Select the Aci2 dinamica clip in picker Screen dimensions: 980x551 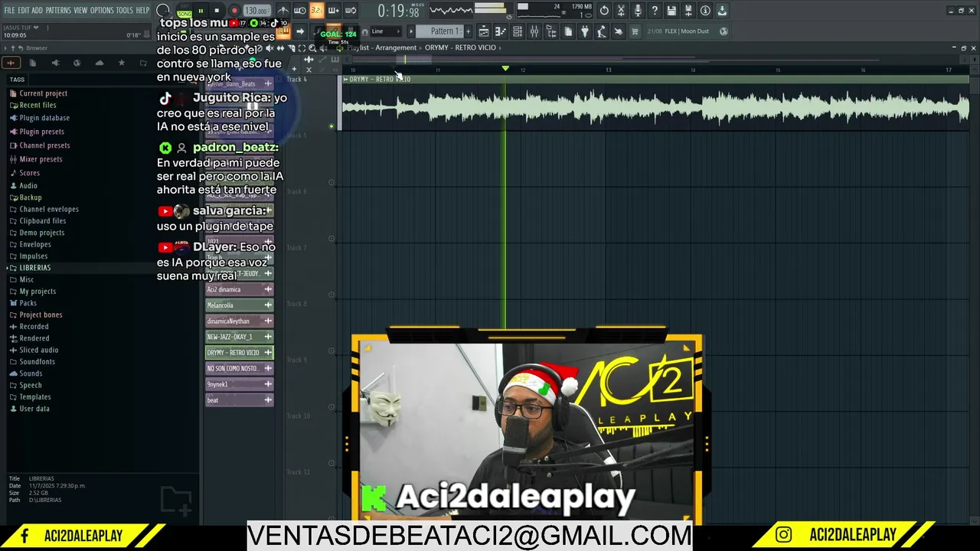point(240,289)
